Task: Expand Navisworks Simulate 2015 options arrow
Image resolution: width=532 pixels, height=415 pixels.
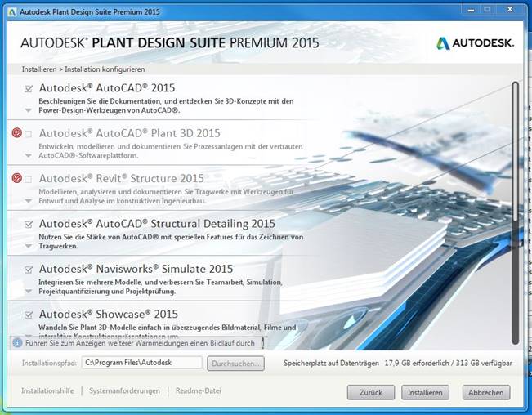Action: click(x=29, y=292)
